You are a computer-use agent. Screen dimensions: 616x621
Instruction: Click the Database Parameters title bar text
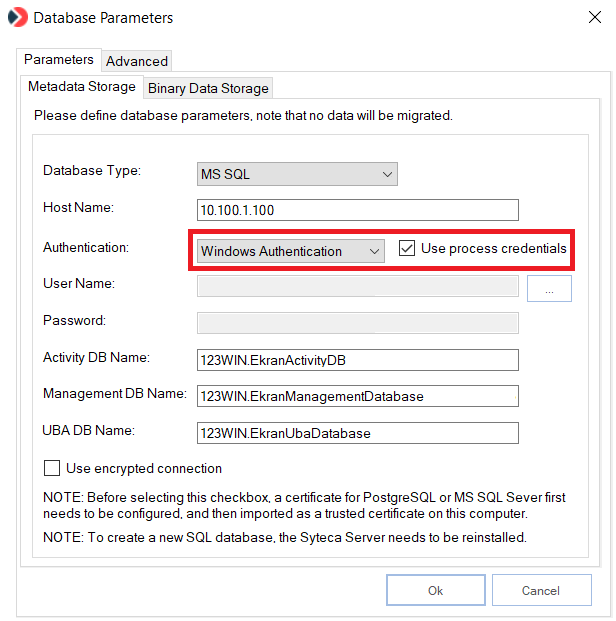[103, 18]
